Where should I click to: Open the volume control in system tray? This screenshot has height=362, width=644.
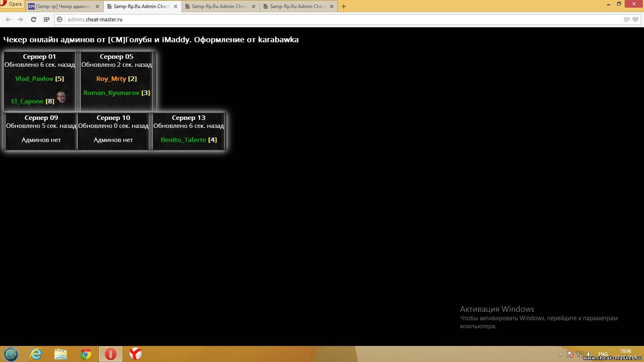590,354
